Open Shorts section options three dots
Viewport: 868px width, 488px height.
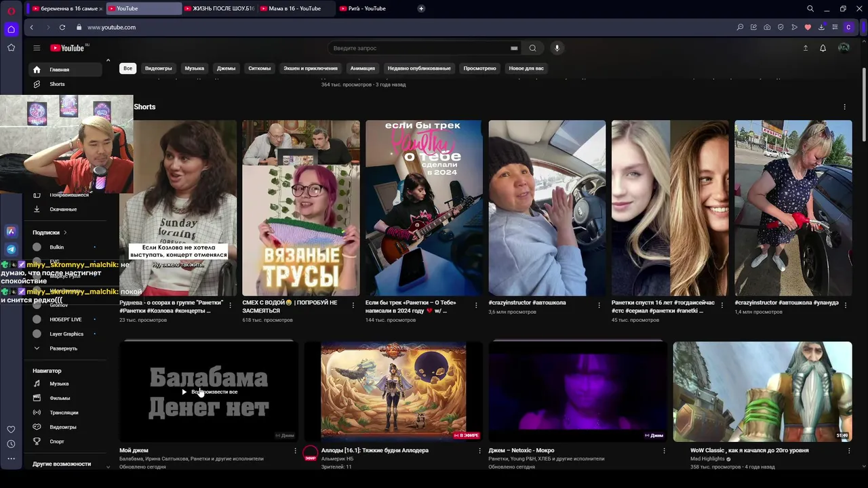(x=844, y=107)
